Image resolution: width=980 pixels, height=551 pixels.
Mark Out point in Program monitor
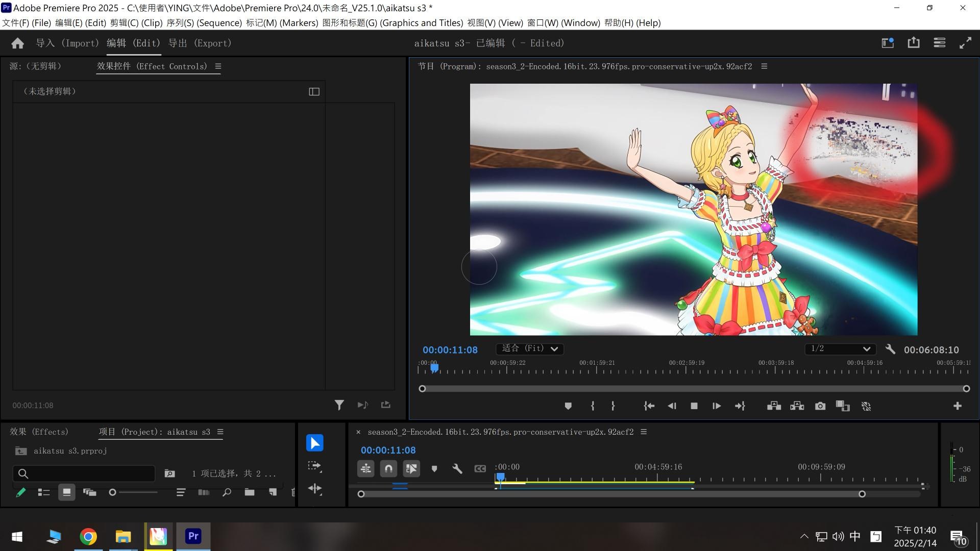click(613, 406)
